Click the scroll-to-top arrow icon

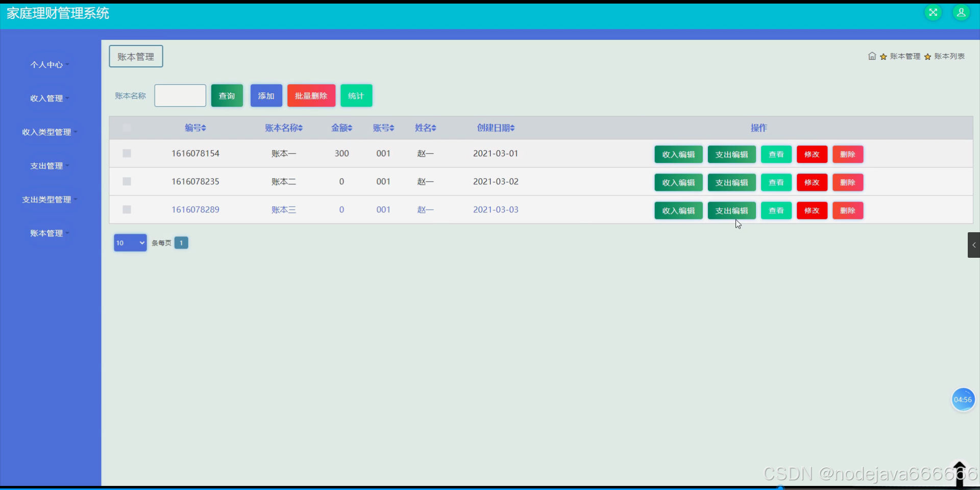(960, 473)
